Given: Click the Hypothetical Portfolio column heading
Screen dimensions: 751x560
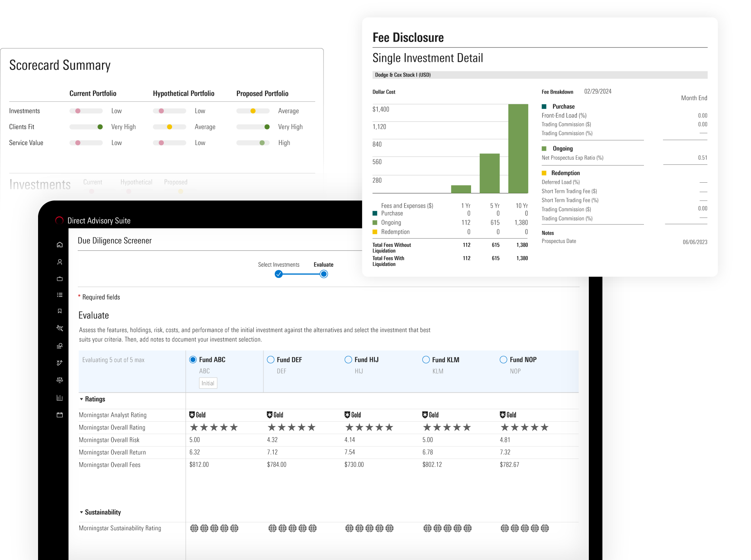Looking at the screenshot, I should [184, 94].
